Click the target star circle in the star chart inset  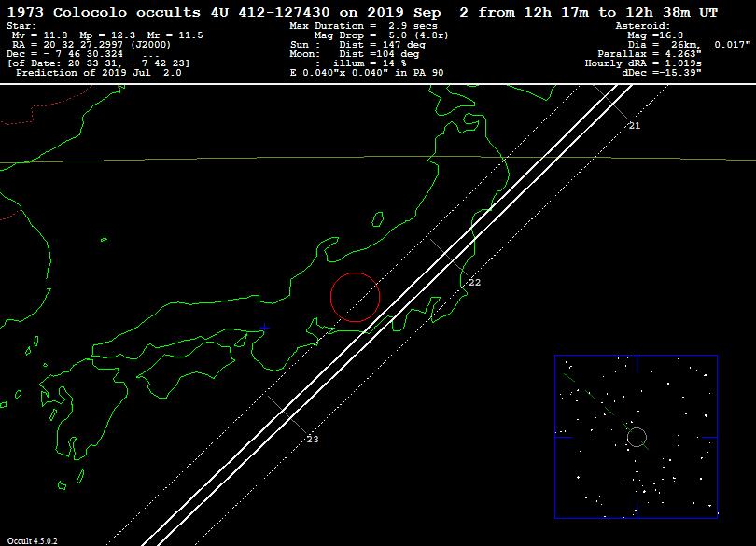pyautogui.click(x=637, y=437)
